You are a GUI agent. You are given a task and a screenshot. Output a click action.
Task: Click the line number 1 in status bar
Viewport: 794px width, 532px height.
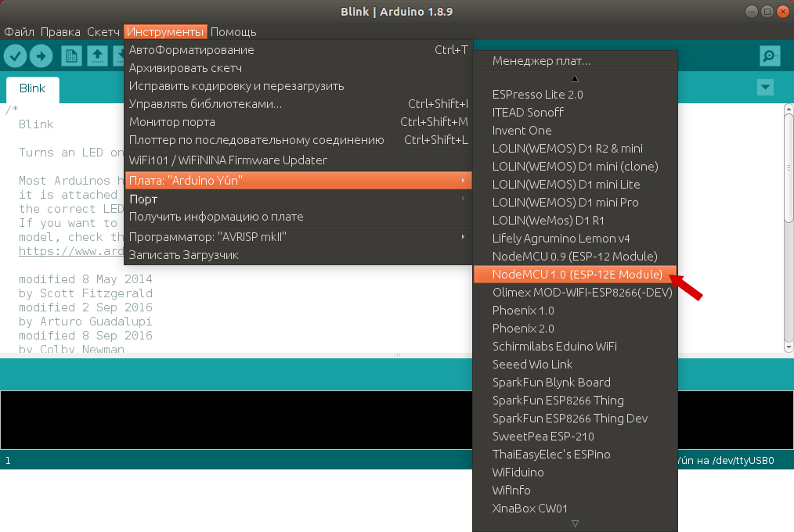tap(8, 461)
